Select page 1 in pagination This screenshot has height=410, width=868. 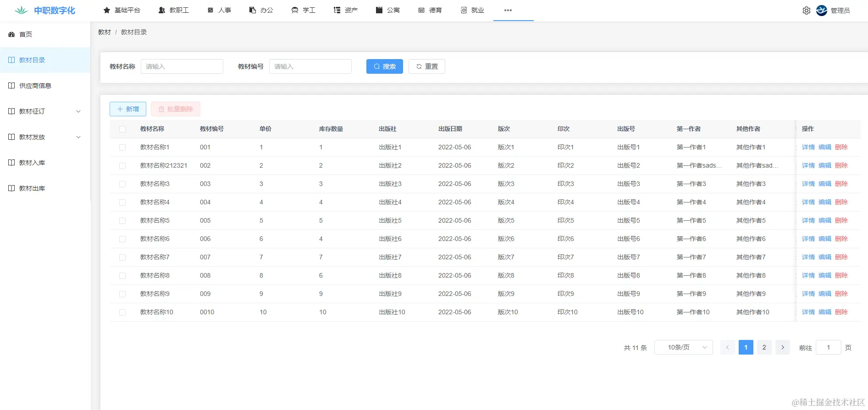(x=746, y=347)
